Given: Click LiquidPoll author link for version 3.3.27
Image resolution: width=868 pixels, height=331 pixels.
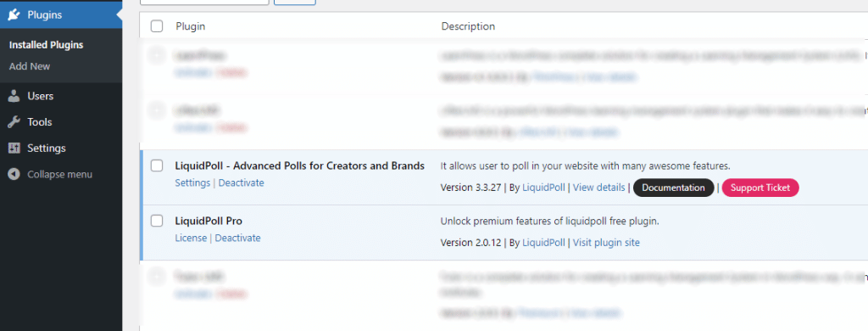Looking at the screenshot, I should coord(543,188).
